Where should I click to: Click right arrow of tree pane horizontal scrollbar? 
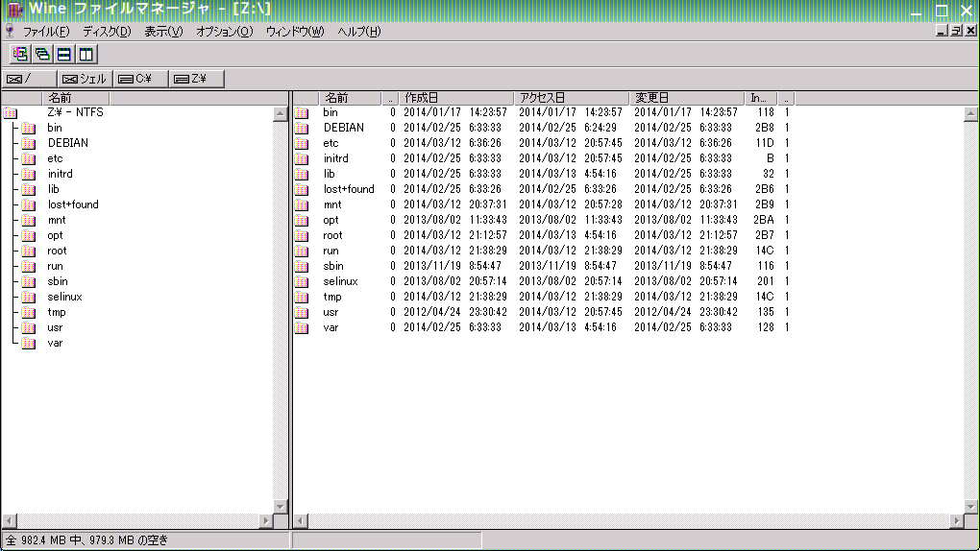[266, 520]
